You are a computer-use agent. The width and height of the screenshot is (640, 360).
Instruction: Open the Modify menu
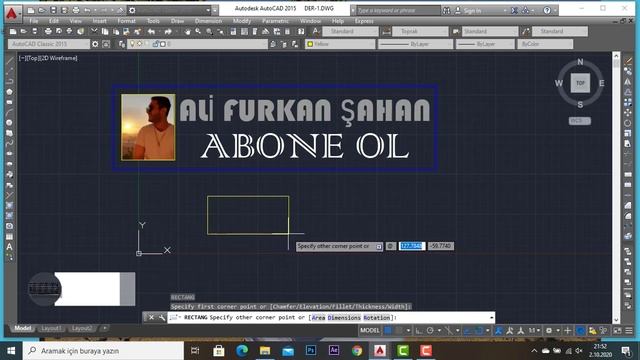[x=242, y=21]
